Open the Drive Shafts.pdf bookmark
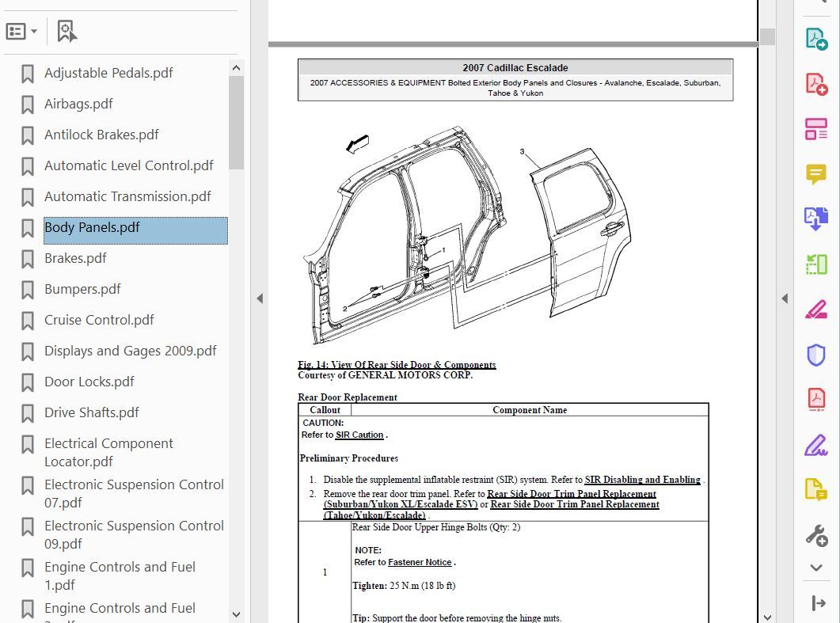 click(92, 412)
